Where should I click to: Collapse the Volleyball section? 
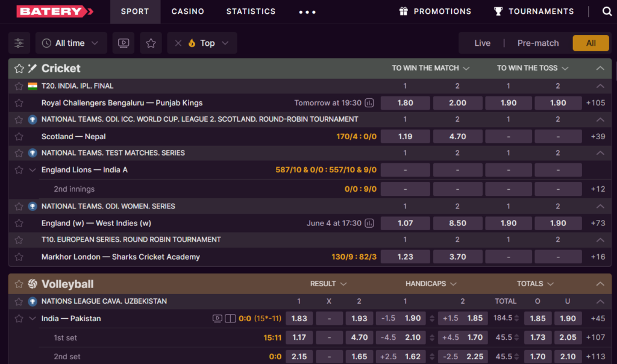coord(600,283)
